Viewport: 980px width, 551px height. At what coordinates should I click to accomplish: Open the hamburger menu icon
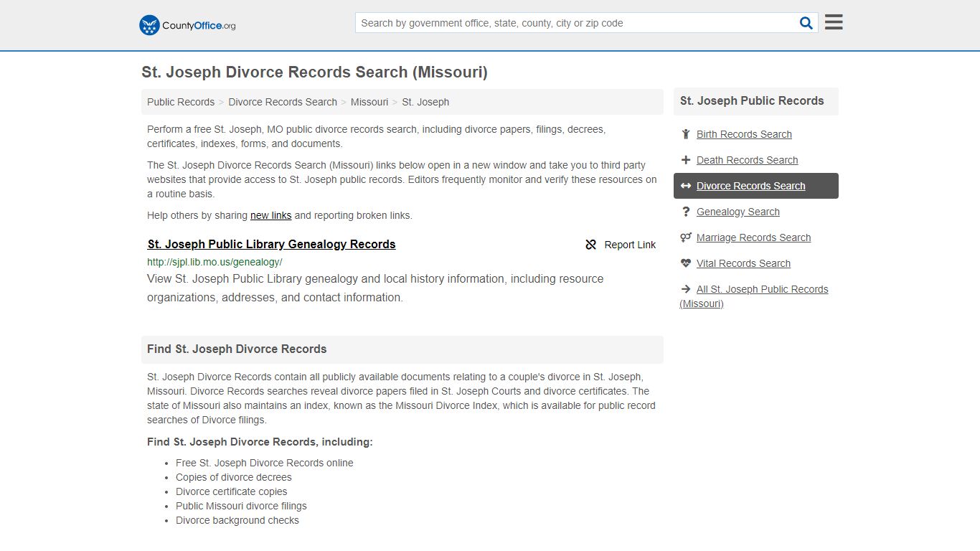point(834,22)
